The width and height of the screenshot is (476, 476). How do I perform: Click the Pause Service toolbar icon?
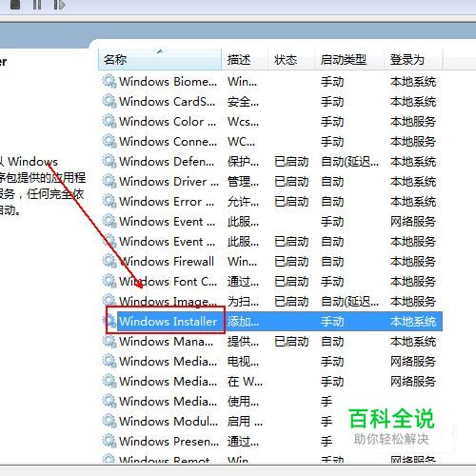coord(37,4)
